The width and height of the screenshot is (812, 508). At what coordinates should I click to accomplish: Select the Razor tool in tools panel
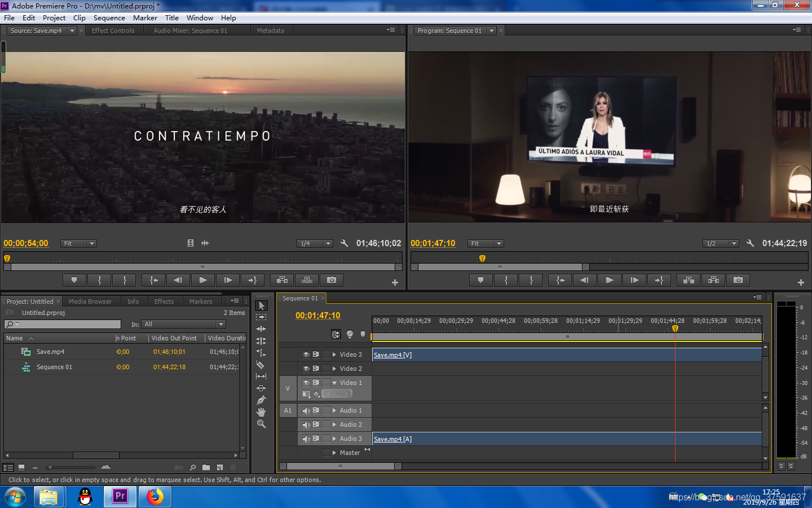(261, 365)
